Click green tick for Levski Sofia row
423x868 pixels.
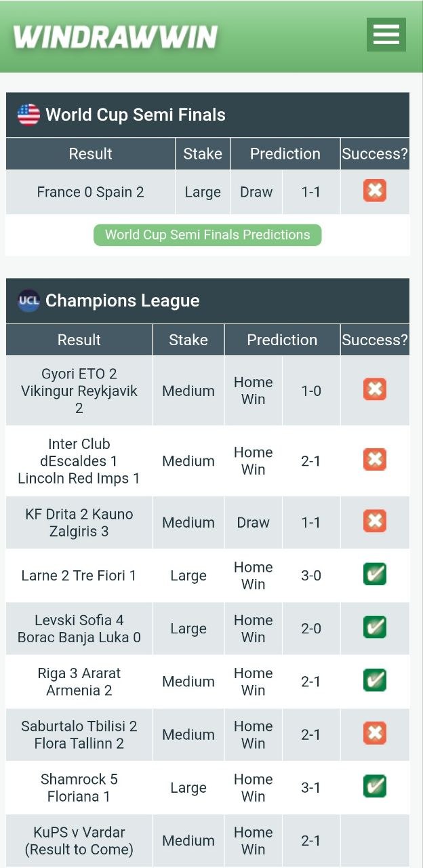(x=375, y=627)
